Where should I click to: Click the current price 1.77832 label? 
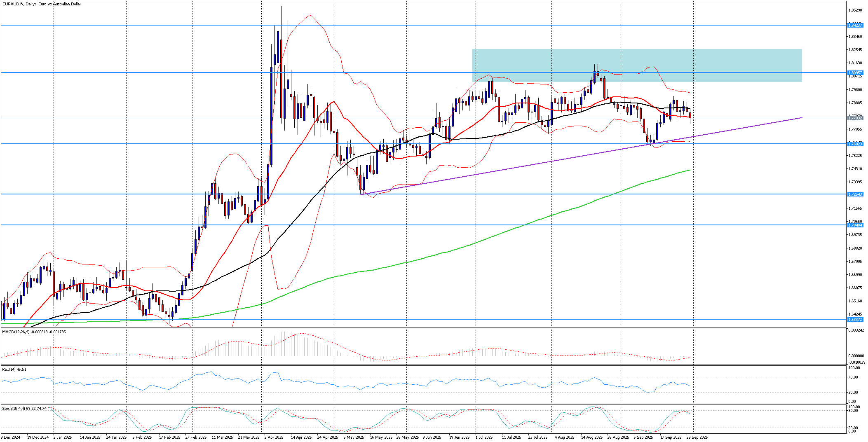point(855,118)
